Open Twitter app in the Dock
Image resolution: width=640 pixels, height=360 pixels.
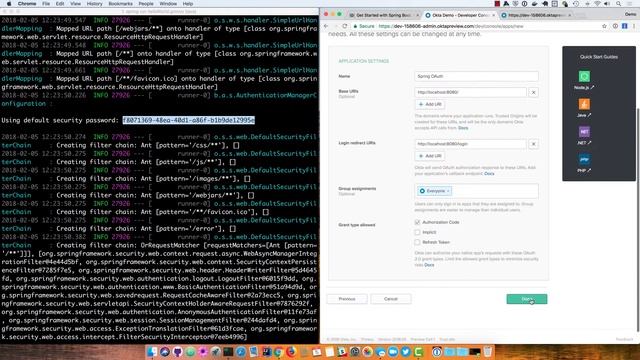(x=405, y=351)
